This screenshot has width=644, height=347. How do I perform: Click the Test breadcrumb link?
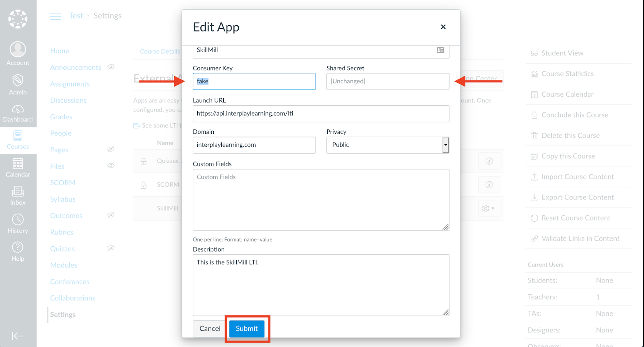(x=76, y=16)
